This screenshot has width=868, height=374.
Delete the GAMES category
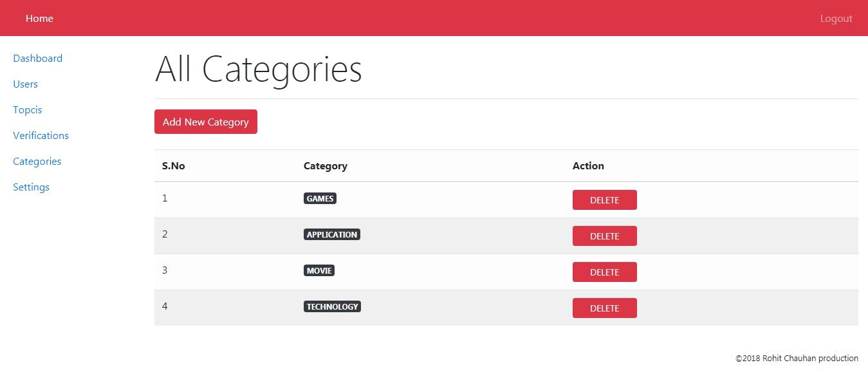pos(604,200)
